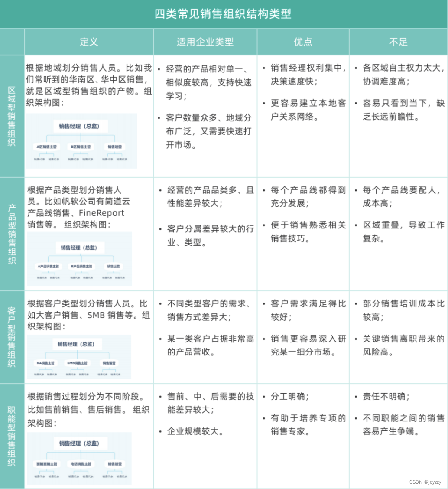Click the bullet 经营的产品品类多
Viewport: 448px width, 489px height.
click(x=211, y=197)
